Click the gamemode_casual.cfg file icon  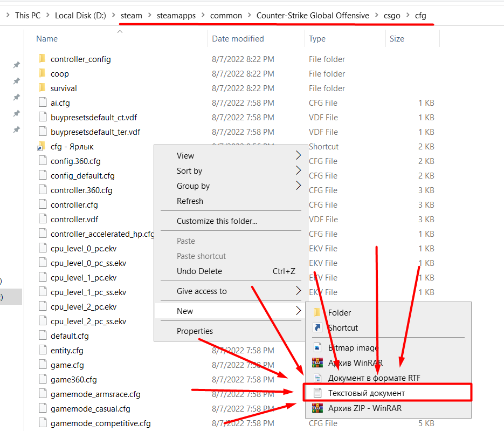pyautogui.click(x=43, y=408)
